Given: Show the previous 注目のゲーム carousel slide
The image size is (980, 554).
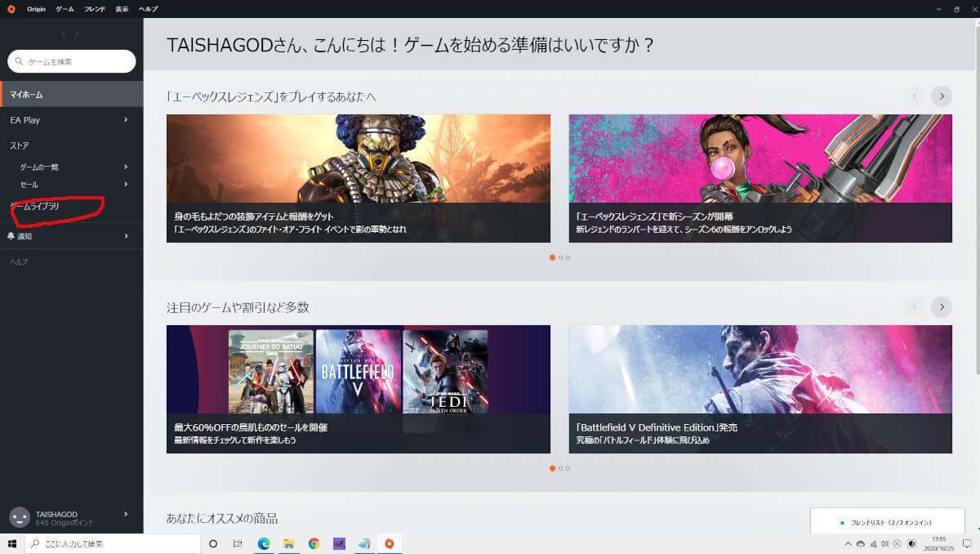Looking at the screenshot, I should click(x=915, y=306).
